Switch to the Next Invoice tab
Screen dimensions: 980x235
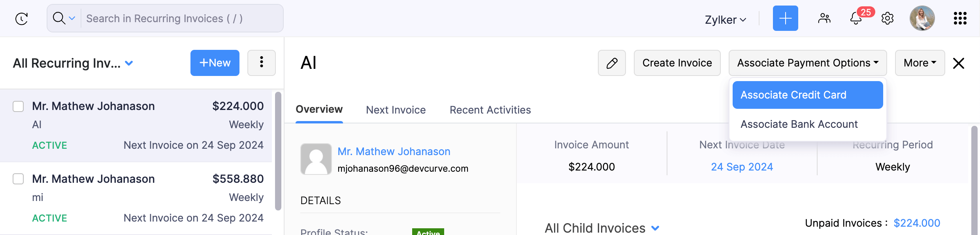tap(396, 110)
